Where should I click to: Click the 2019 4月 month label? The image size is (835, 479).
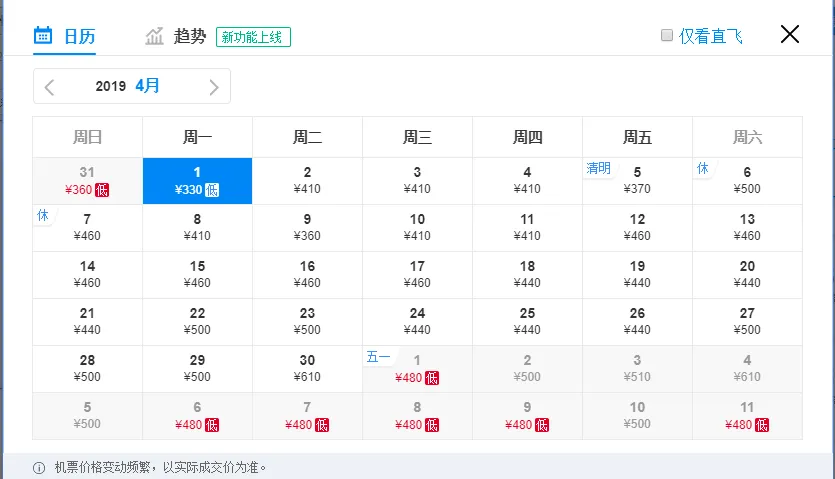[x=128, y=86]
